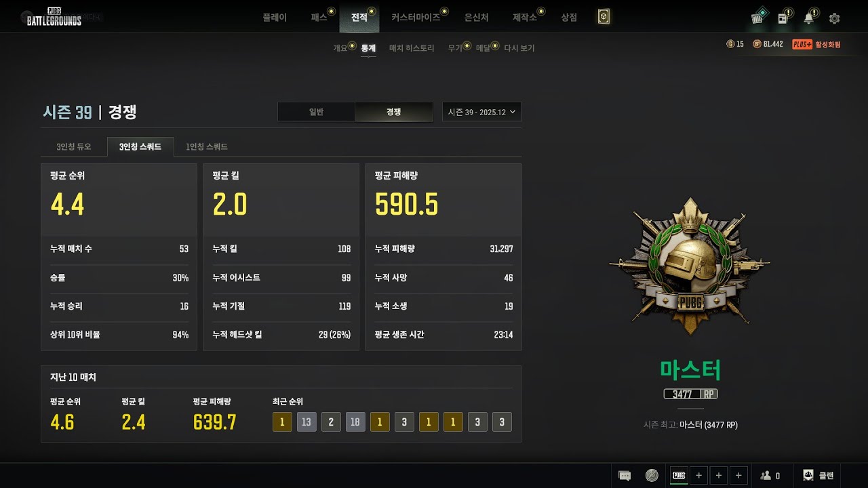
Task: Toggle stats mode to 경쟁
Action: click(x=394, y=112)
